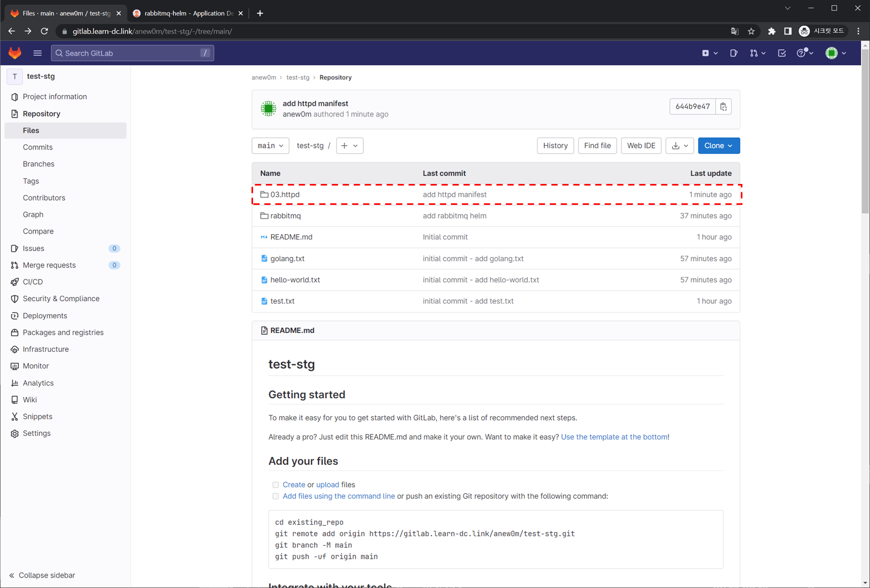Image resolution: width=870 pixels, height=588 pixels.
Task: Expand the blue Clone dropdown
Action: tap(718, 146)
